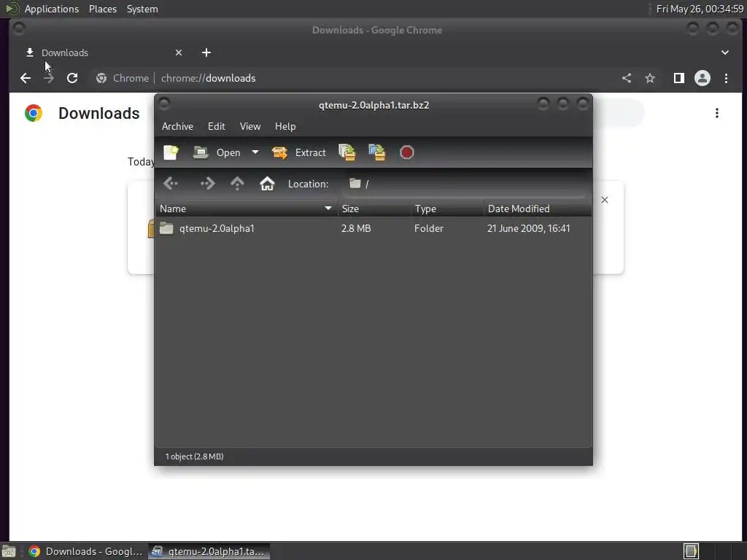Create a new archive via toolbar icon
The image size is (747, 560).
(171, 152)
